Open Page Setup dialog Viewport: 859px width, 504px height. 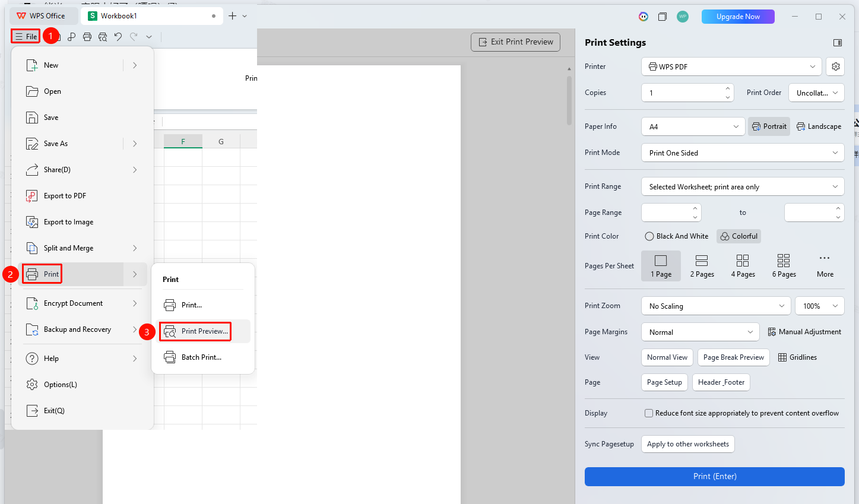click(x=664, y=382)
